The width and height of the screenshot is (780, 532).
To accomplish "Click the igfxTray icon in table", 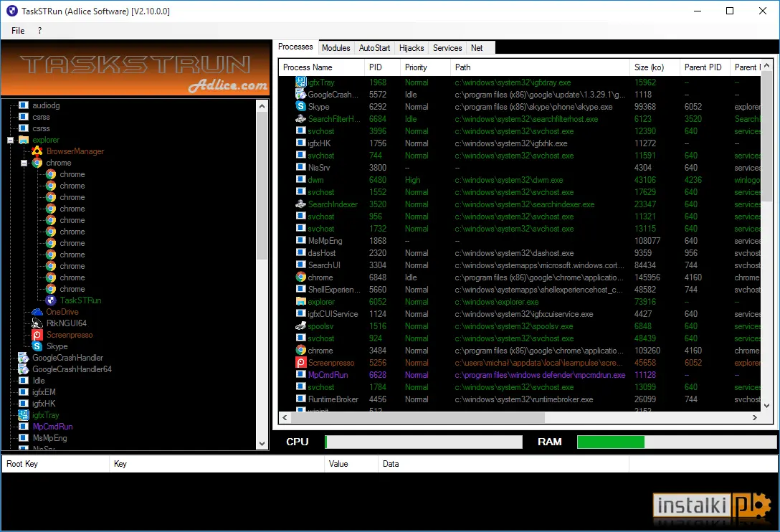I will point(300,82).
